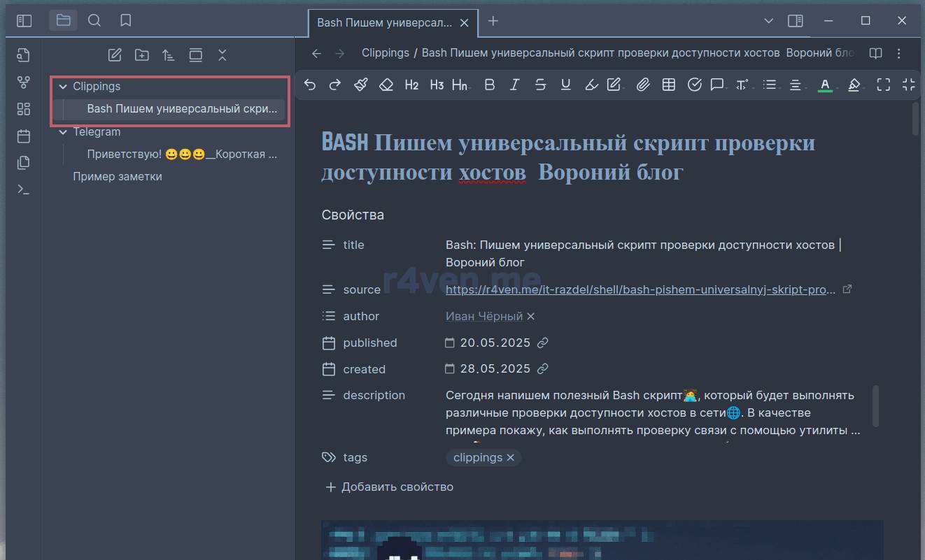
Task: Toggle the left sidebar visibility
Action: tap(24, 21)
